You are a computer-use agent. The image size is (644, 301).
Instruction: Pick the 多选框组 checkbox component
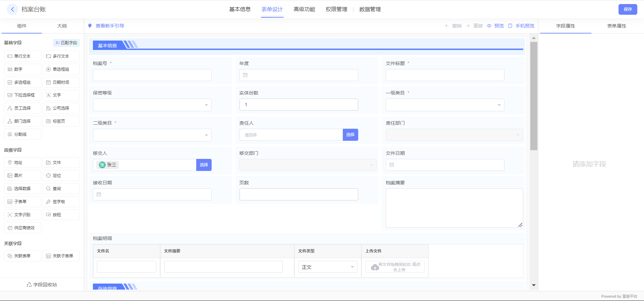(22, 82)
